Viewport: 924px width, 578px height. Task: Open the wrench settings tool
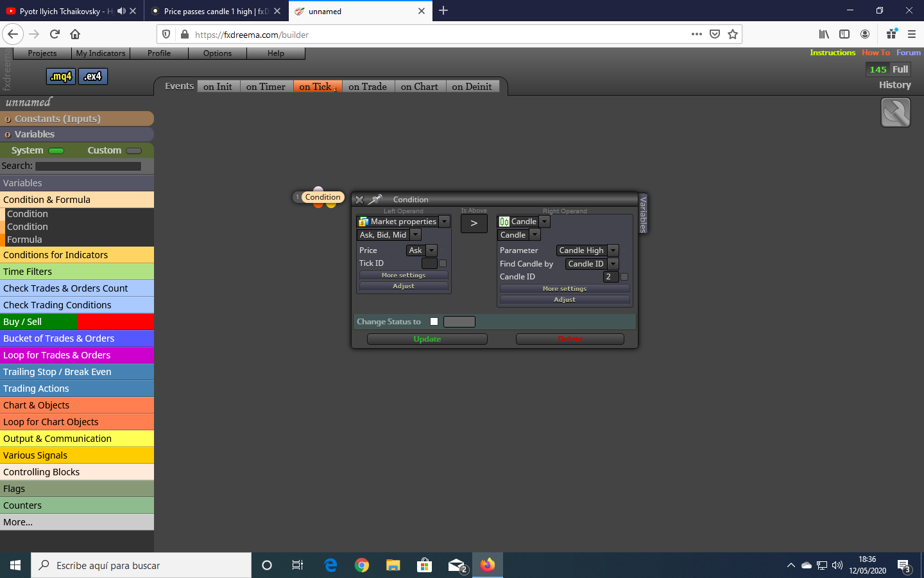(896, 112)
